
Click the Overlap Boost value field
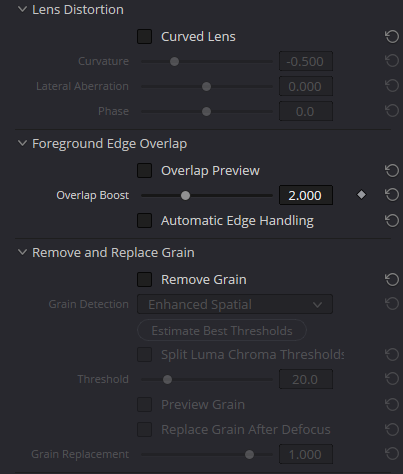click(306, 195)
